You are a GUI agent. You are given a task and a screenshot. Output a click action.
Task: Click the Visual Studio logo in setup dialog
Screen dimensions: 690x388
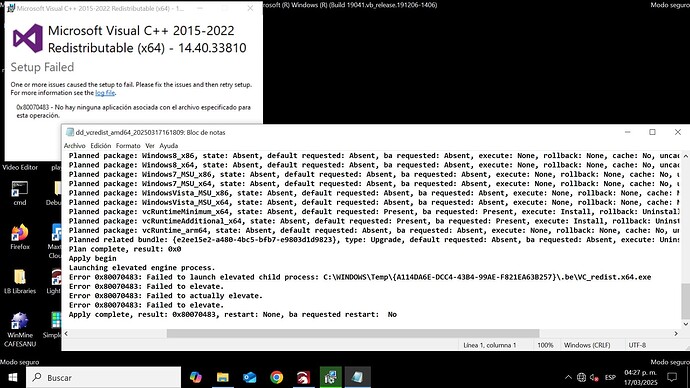28,38
